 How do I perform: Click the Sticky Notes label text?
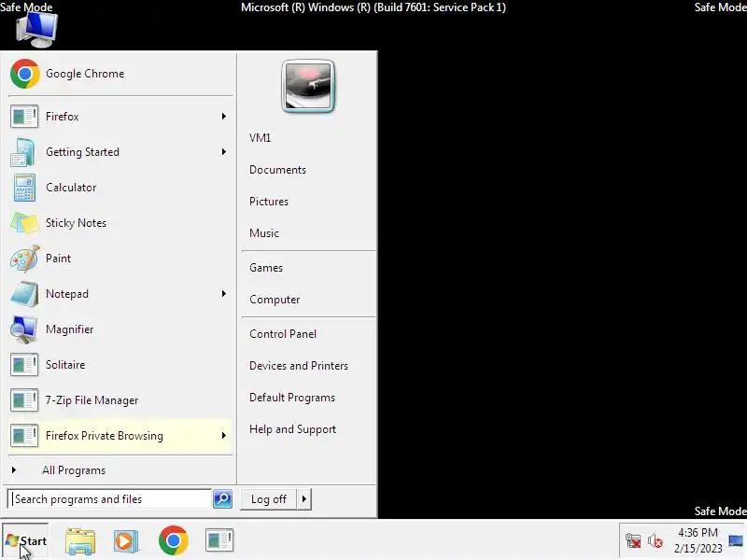[x=76, y=223]
